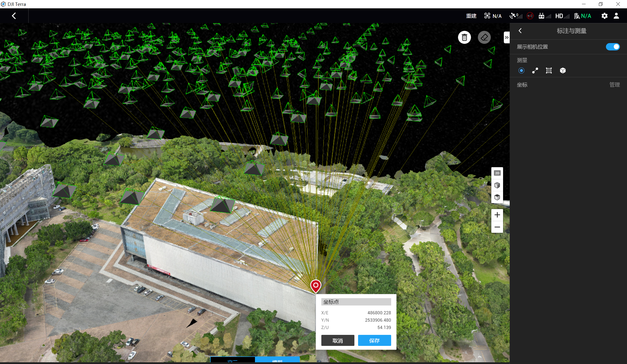Switch to the 模型 tab at bottom

(x=277, y=361)
